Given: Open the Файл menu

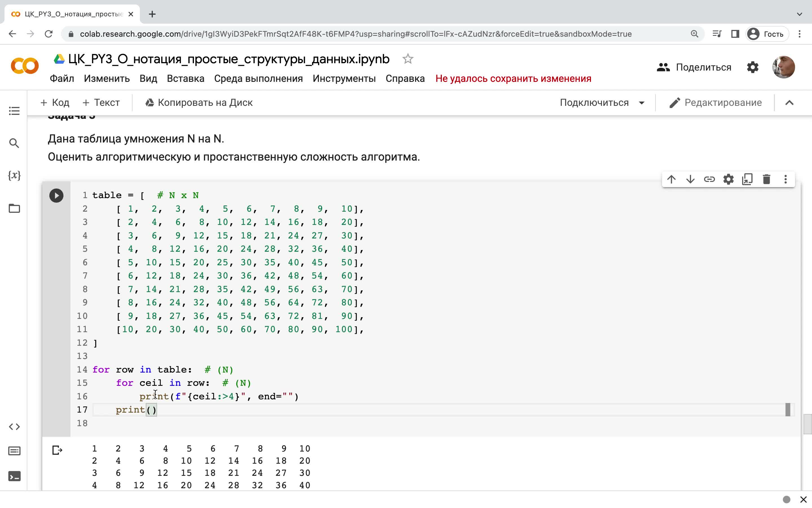Looking at the screenshot, I should click(x=62, y=79).
